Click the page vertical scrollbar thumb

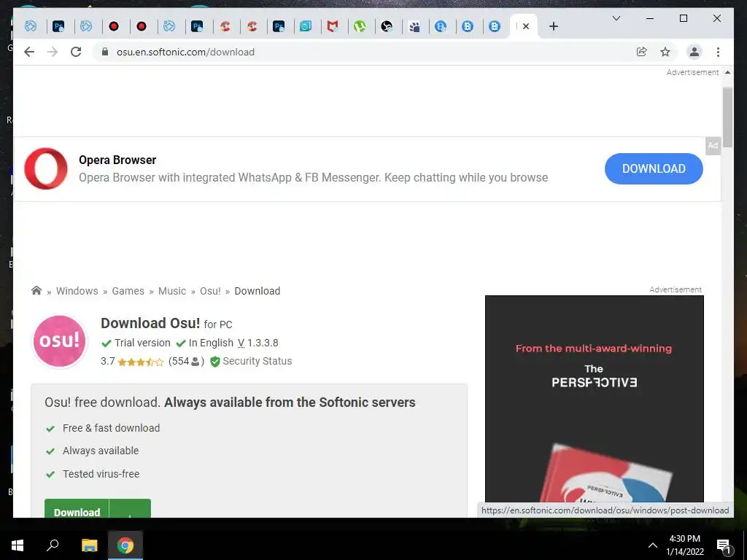tap(727, 117)
